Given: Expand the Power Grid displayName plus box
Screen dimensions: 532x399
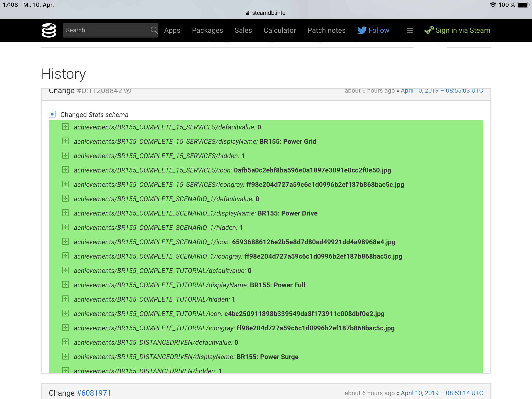Looking at the screenshot, I should tap(65, 141).
